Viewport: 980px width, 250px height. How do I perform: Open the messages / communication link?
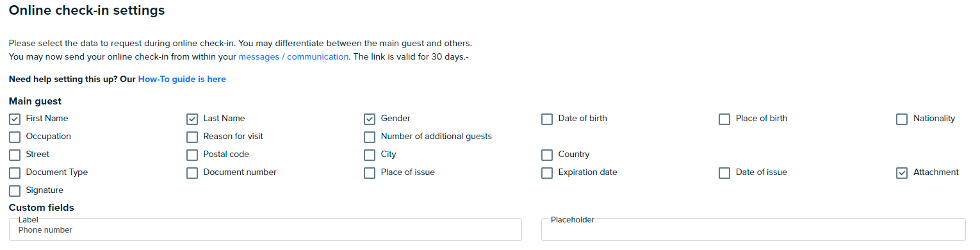[x=293, y=56]
